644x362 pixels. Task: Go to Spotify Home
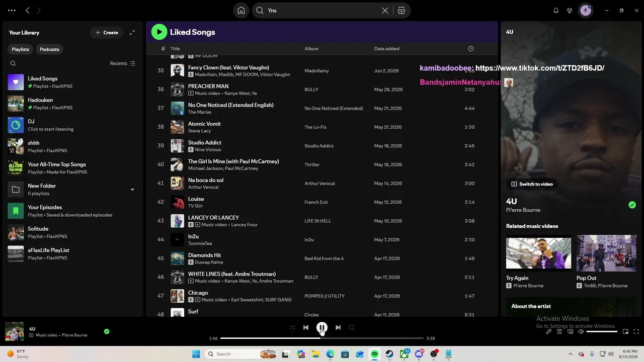pyautogui.click(x=241, y=11)
